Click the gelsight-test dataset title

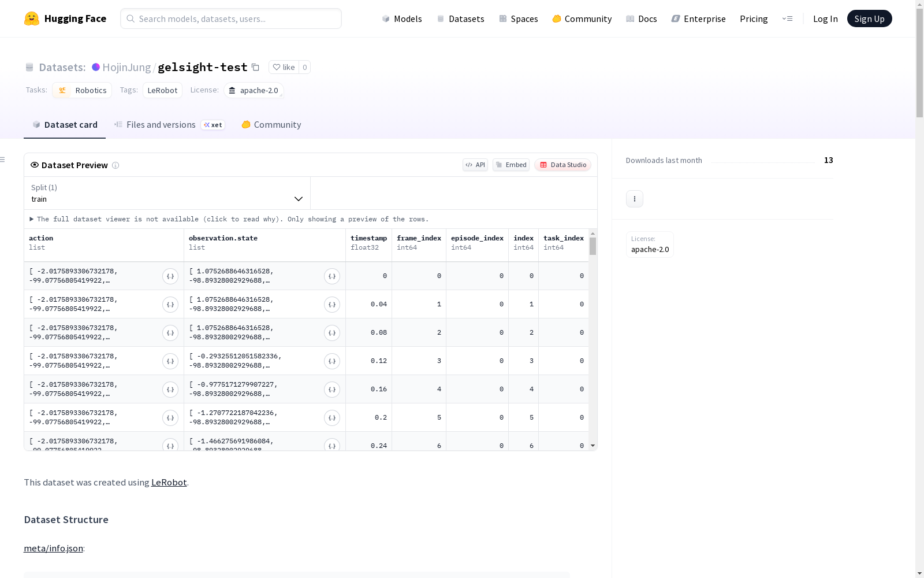point(203,67)
